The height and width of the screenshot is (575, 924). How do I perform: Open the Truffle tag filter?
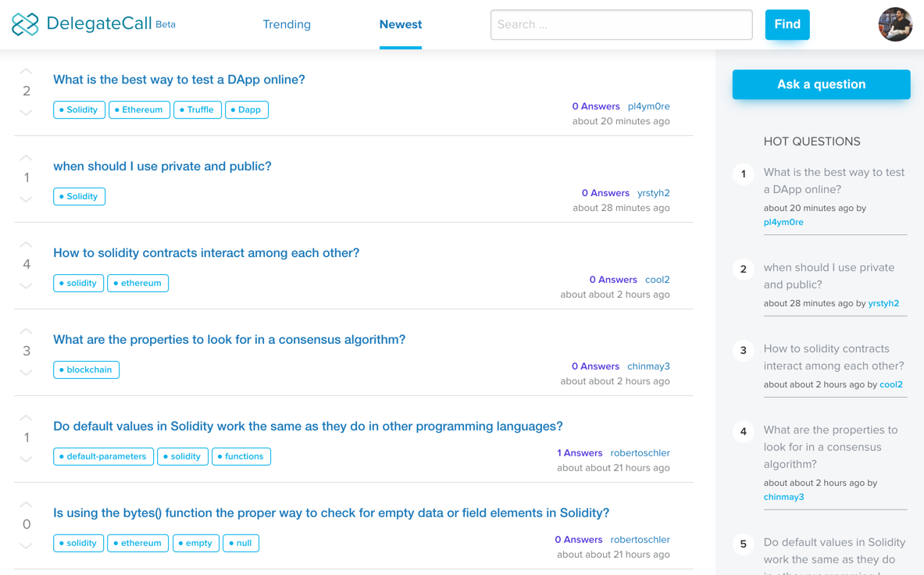tap(197, 109)
